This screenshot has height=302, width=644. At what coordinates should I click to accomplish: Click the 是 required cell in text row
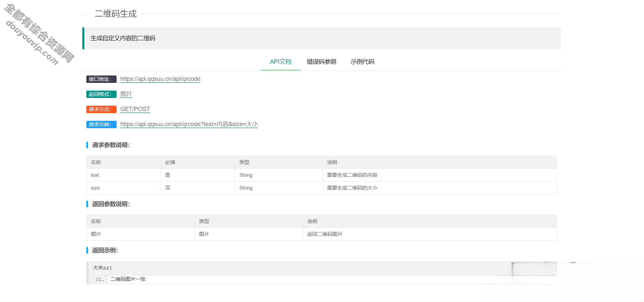[x=198, y=175]
